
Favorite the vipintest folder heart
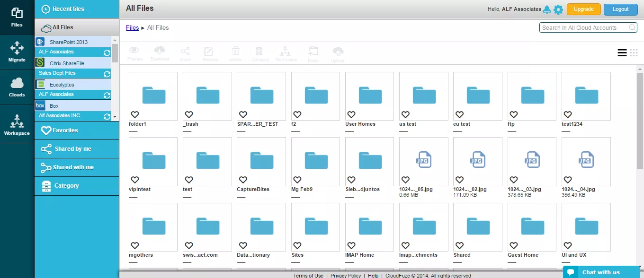[134, 180]
